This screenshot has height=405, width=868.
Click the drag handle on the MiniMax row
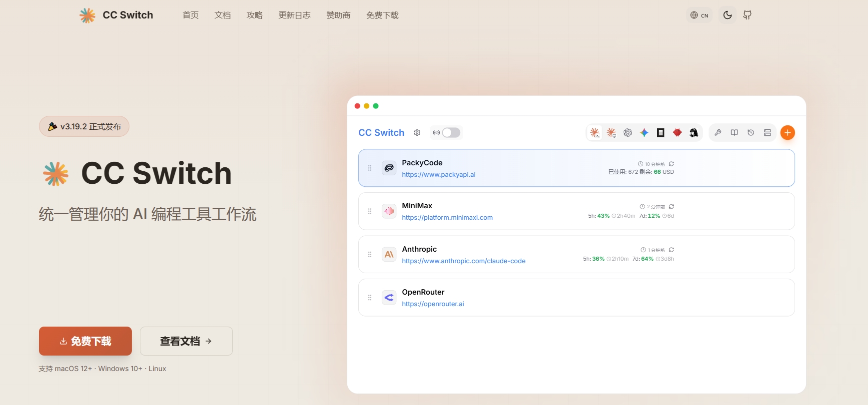370,211
